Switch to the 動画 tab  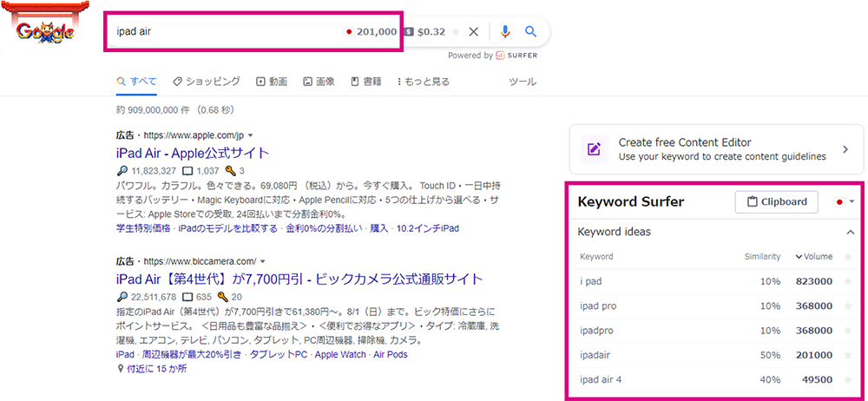pos(272,82)
